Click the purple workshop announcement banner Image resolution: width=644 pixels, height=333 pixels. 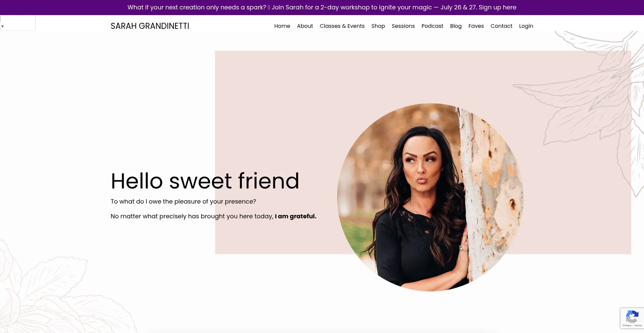(322, 7)
